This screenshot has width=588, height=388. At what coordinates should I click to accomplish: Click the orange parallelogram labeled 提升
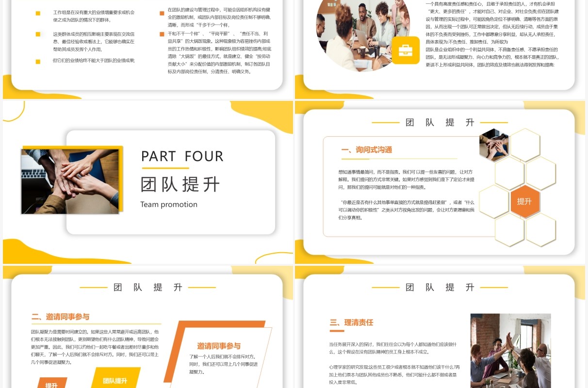51,383
